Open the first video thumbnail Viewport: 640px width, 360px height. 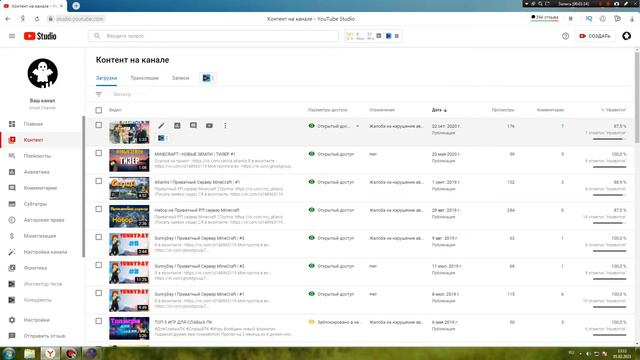129,132
